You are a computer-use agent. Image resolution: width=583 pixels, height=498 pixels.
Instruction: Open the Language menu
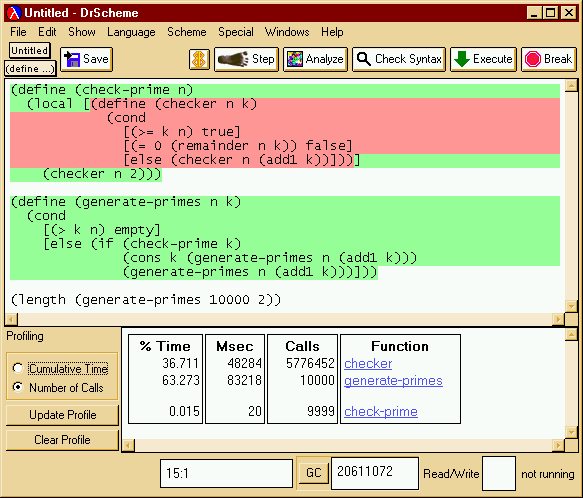point(131,32)
